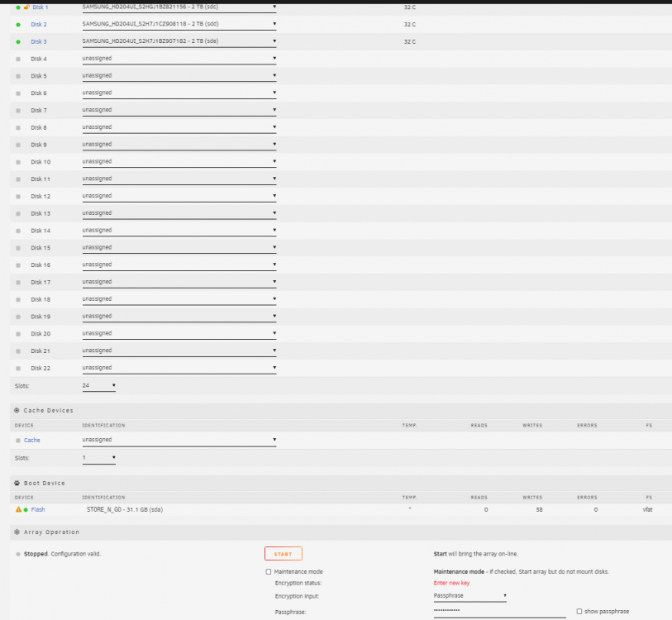This screenshot has height=620, width=672.
Task: Click the green status ball beside Flash
Action: click(26, 510)
